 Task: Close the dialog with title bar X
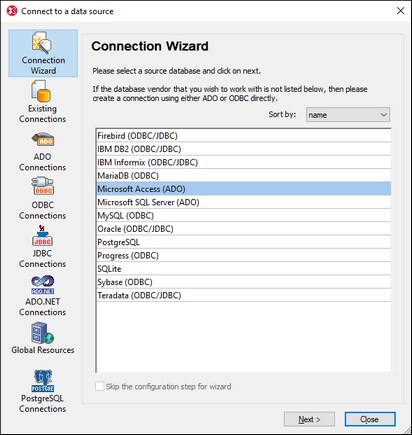(400, 11)
